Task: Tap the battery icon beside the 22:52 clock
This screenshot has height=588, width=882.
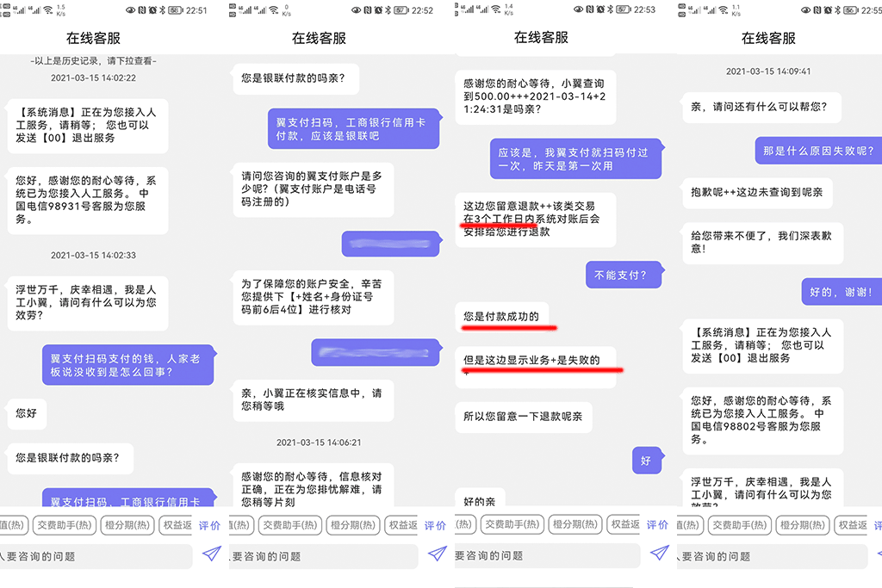Action: tap(401, 10)
